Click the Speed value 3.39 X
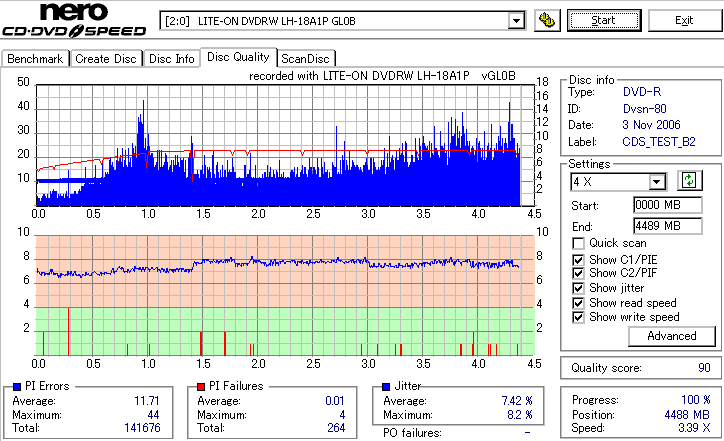 [694, 428]
